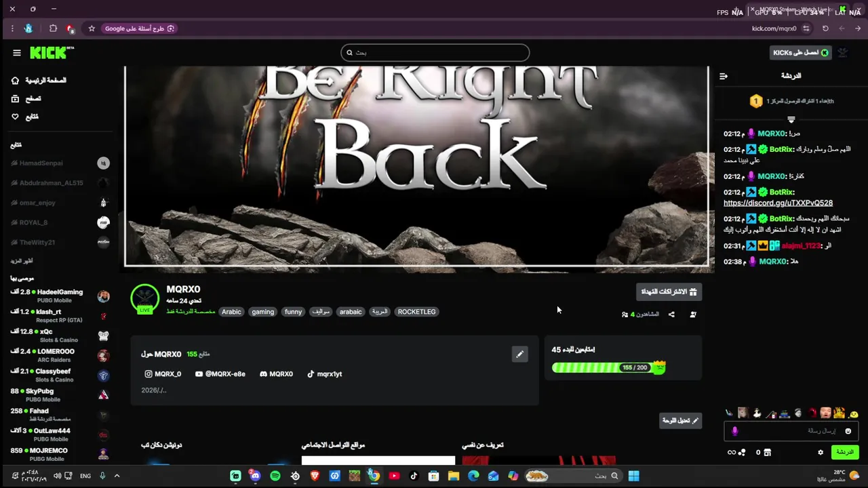Open TheWitty21 followed channel
Viewport: 868px width, 488px height.
(x=60, y=242)
